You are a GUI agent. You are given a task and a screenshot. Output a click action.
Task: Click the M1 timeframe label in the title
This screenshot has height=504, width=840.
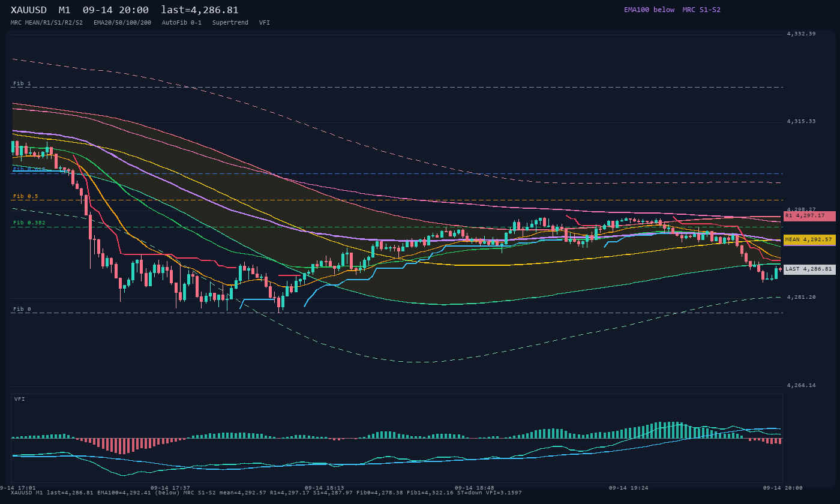click(64, 10)
